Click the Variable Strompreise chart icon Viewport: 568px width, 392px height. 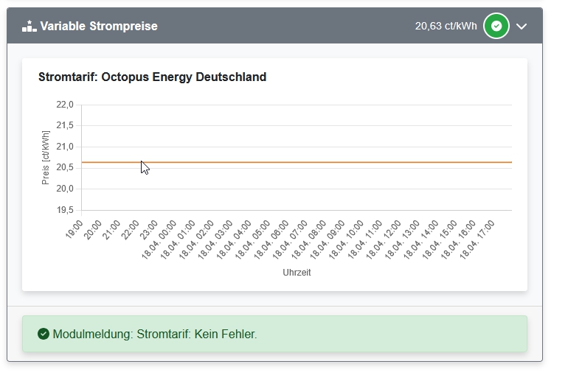[29, 27]
